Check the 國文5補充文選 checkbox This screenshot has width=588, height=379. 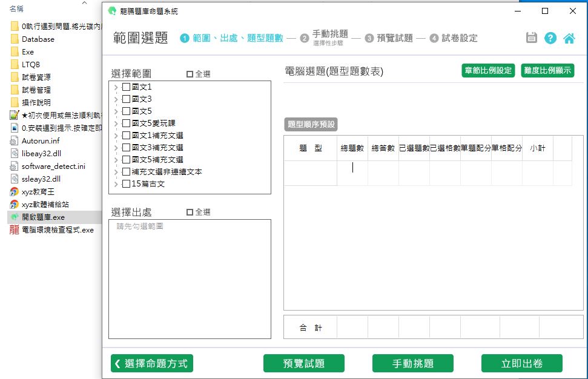click(127, 160)
